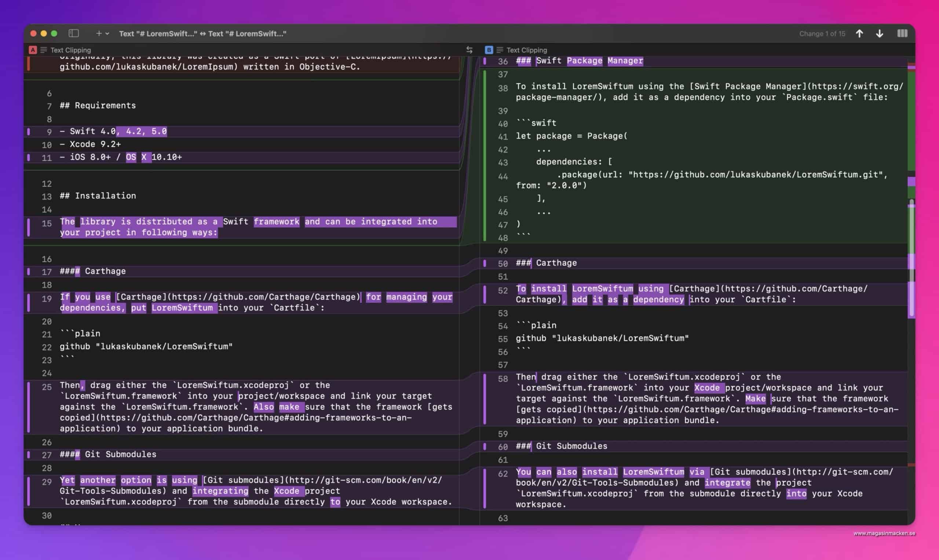The width and height of the screenshot is (939, 560).
Task: Click '## Requirements' heading on left line 7
Action: 98,106
